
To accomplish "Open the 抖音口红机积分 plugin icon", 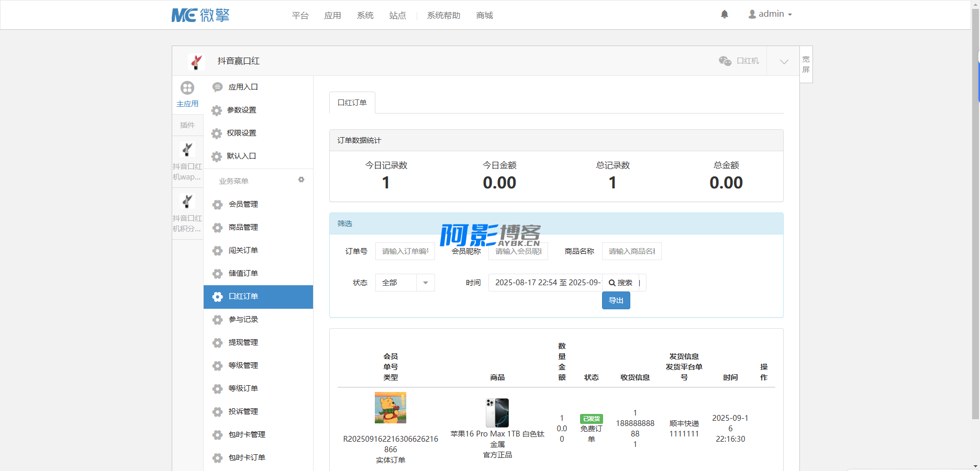I will 187,202.
